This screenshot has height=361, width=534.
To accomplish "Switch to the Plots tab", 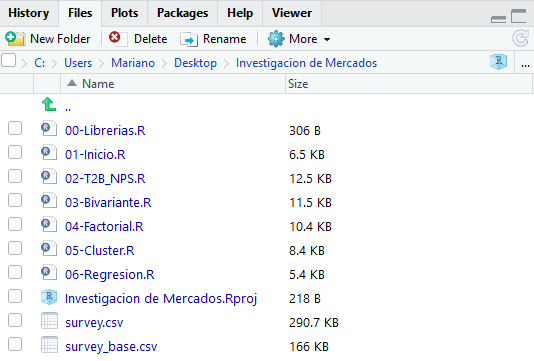I will [x=125, y=13].
